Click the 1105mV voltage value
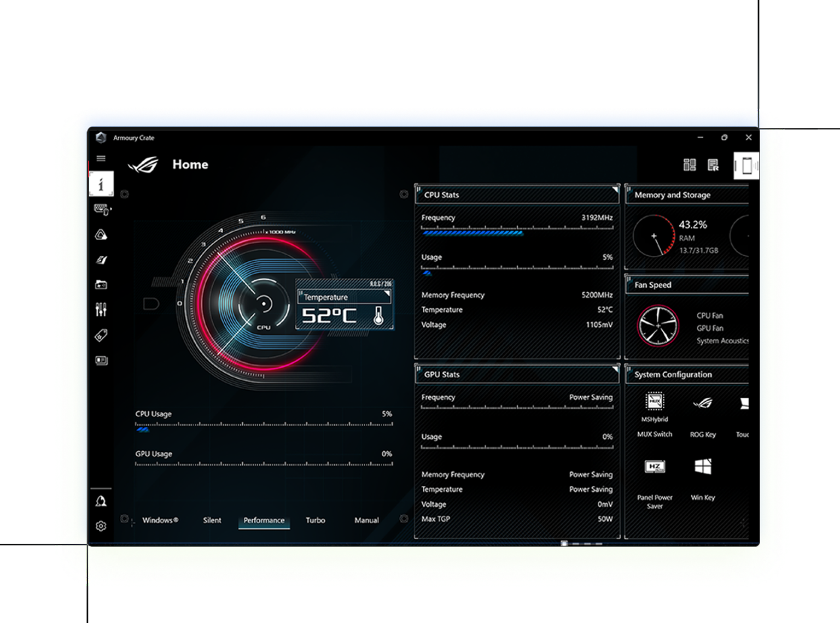840x623 pixels. tap(599, 325)
